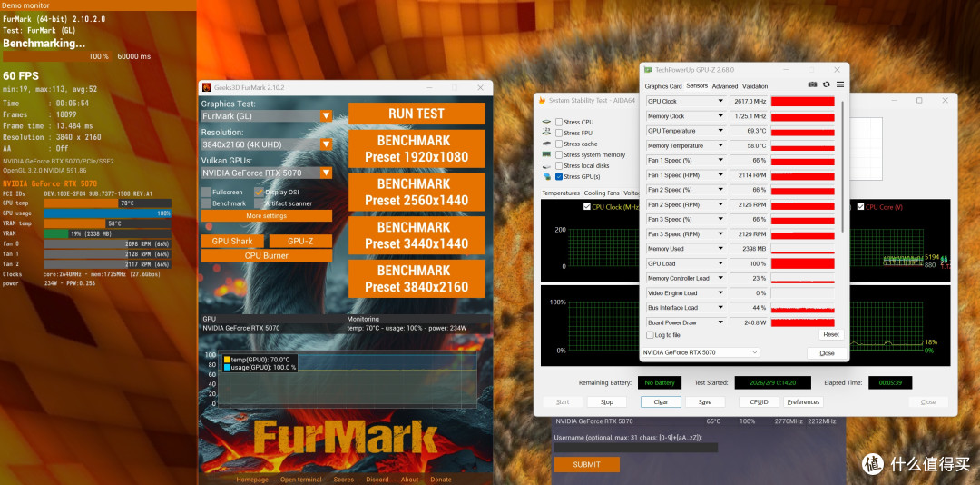The height and width of the screenshot is (485, 980).
Task: Click the 123 icon beside Stress FPU
Action: coord(547,133)
